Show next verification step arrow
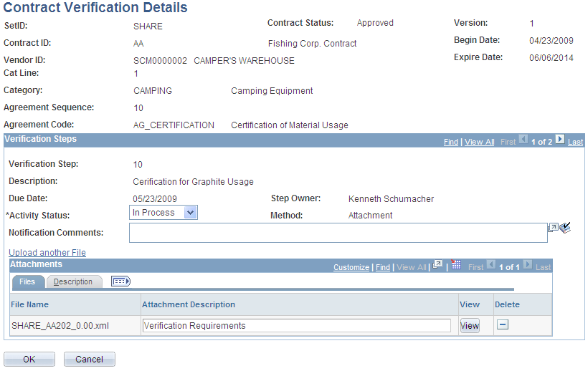The image size is (588, 371). coord(559,140)
